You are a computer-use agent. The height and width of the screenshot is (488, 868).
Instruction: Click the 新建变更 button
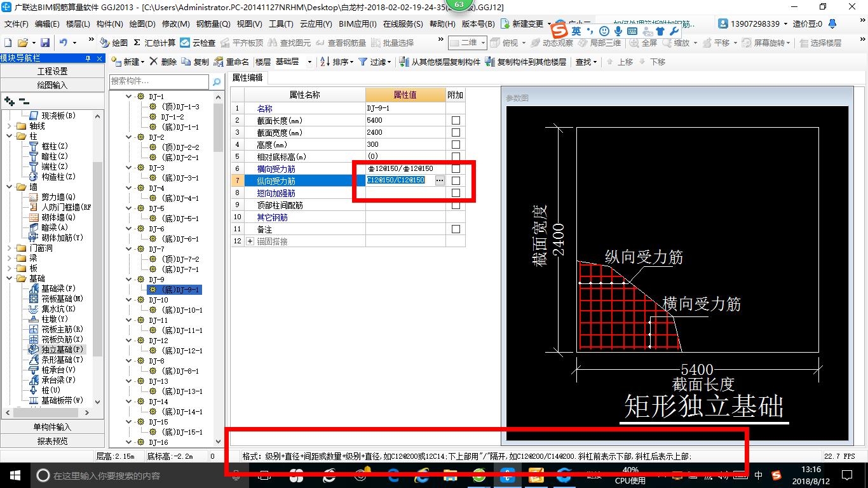pos(522,24)
